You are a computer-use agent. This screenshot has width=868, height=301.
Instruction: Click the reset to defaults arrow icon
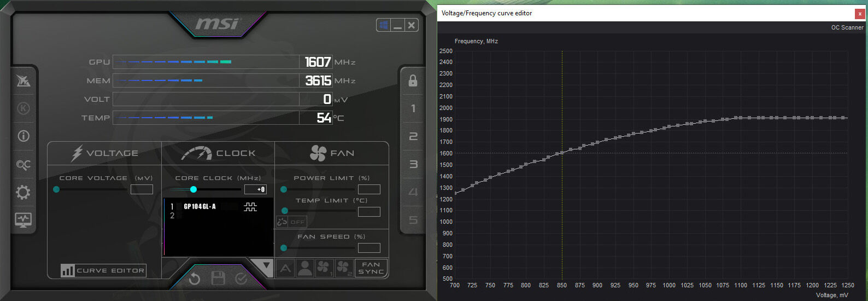coord(194,279)
